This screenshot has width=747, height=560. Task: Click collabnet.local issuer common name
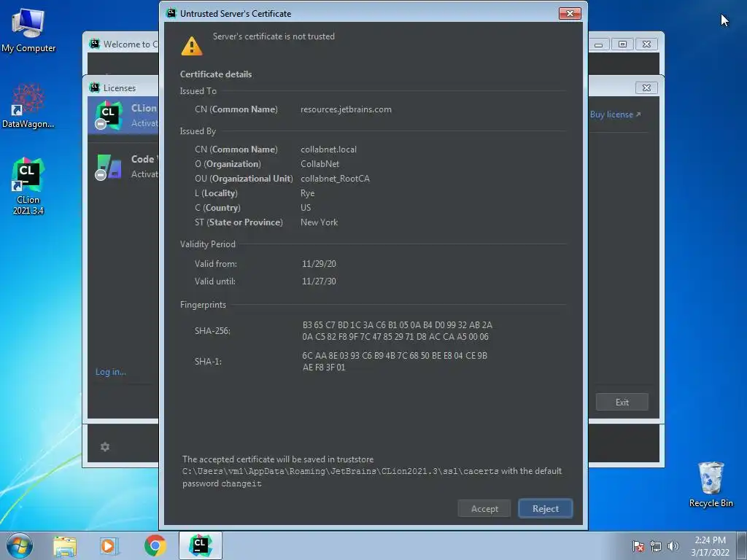coord(328,149)
